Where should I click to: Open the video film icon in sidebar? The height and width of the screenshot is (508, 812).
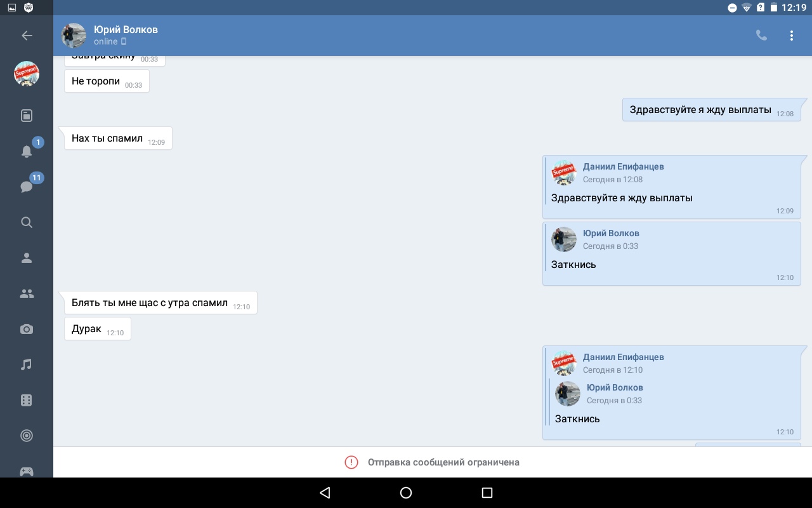pyautogui.click(x=27, y=400)
